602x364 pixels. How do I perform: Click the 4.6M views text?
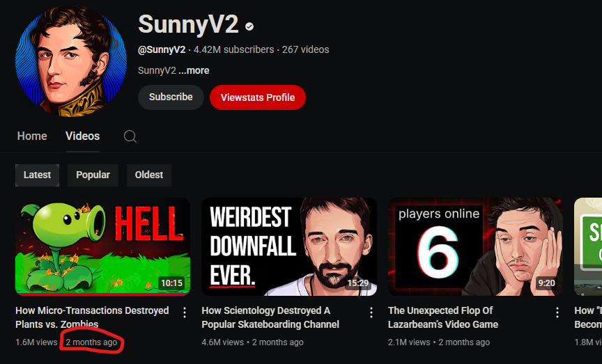pyautogui.click(x=223, y=342)
